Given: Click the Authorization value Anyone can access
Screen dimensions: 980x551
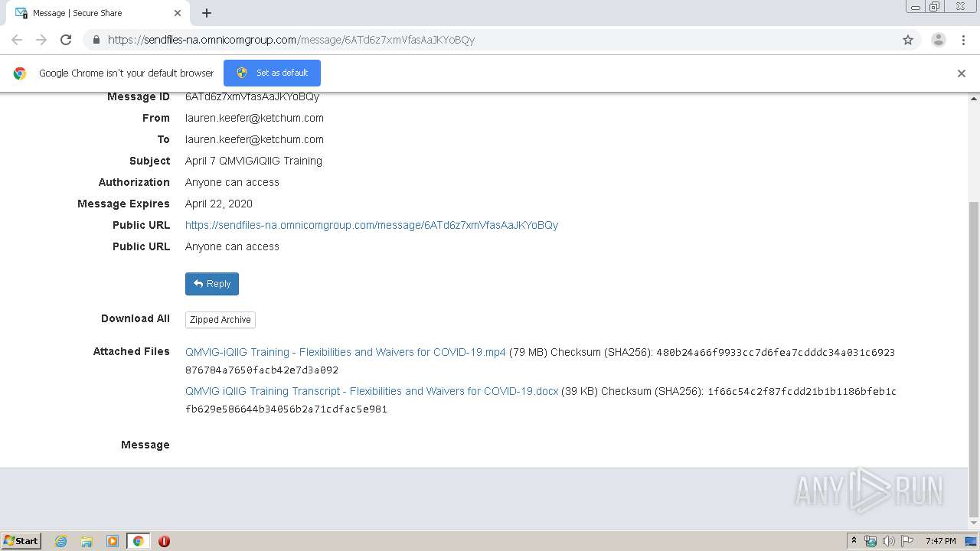Looking at the screenshot, I should (x=232, y=182).
